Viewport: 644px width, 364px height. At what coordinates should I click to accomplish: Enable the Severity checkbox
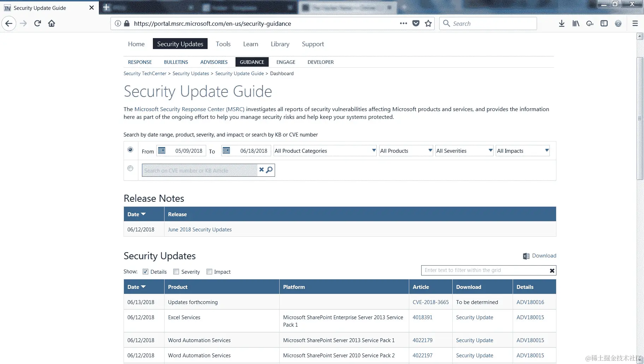coord(176,272)
